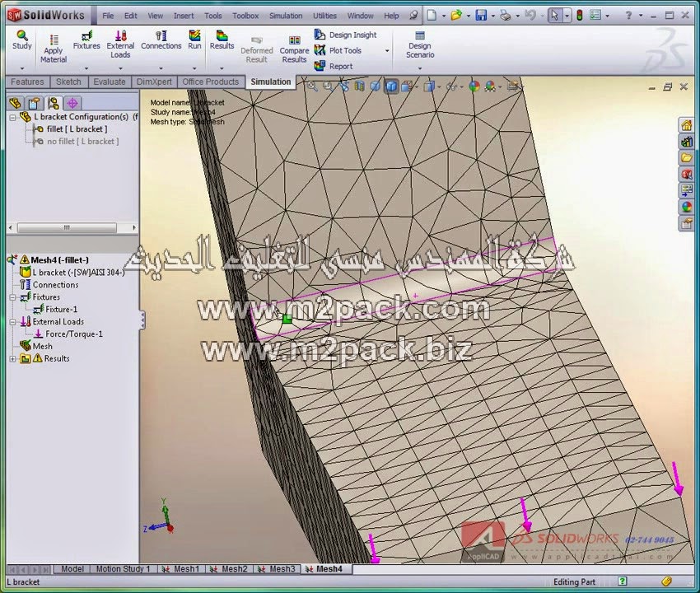
Task: Open Design Library in task pane
Action: point(687,142)
